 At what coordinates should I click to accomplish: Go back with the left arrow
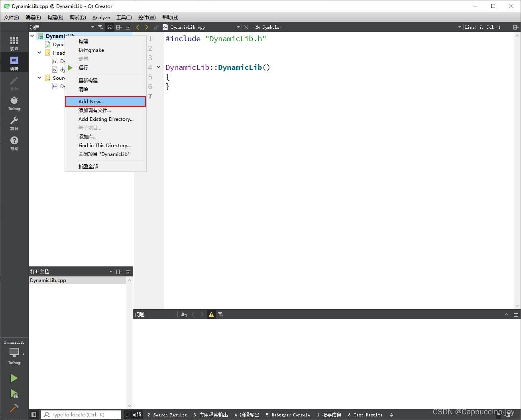point(138,27)
